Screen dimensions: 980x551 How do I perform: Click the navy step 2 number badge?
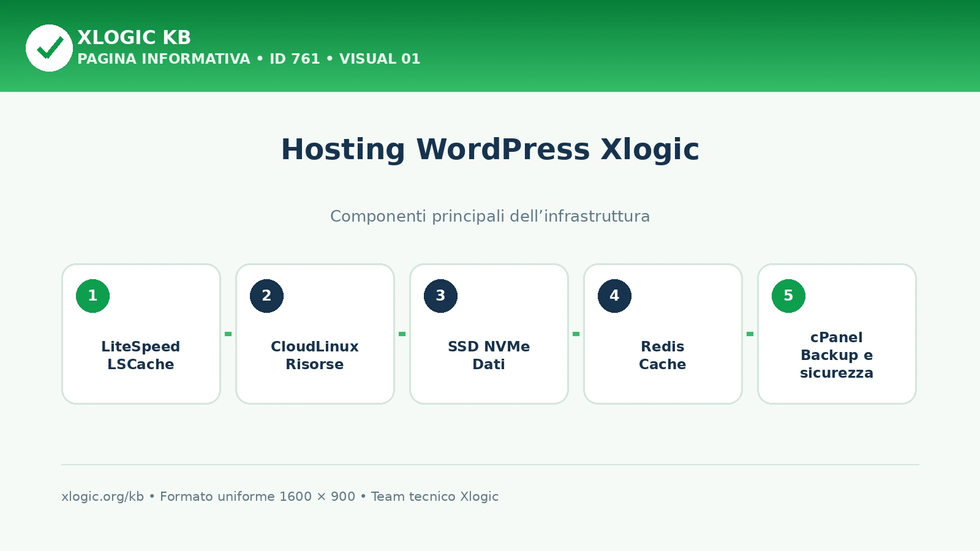[x=266, y=296]
